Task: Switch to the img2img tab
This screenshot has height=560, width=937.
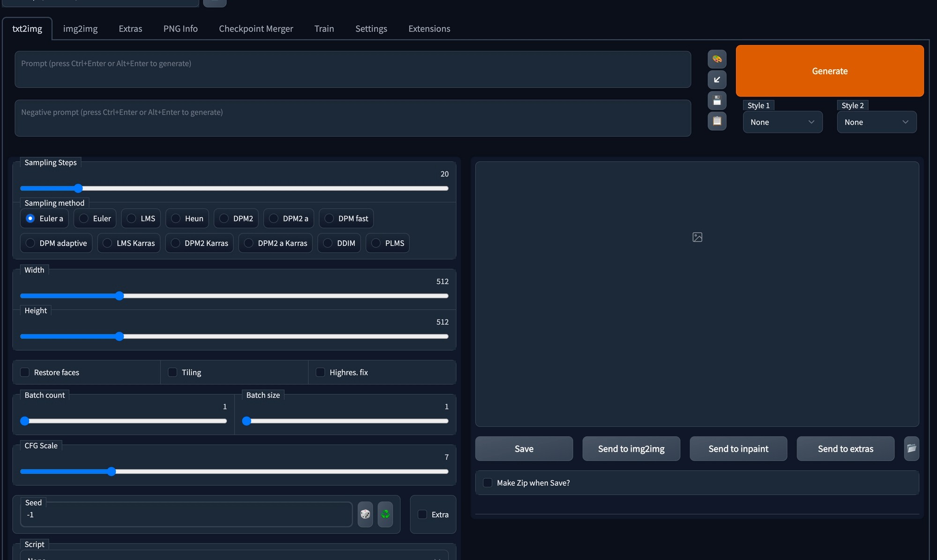Action: [81, 29]
